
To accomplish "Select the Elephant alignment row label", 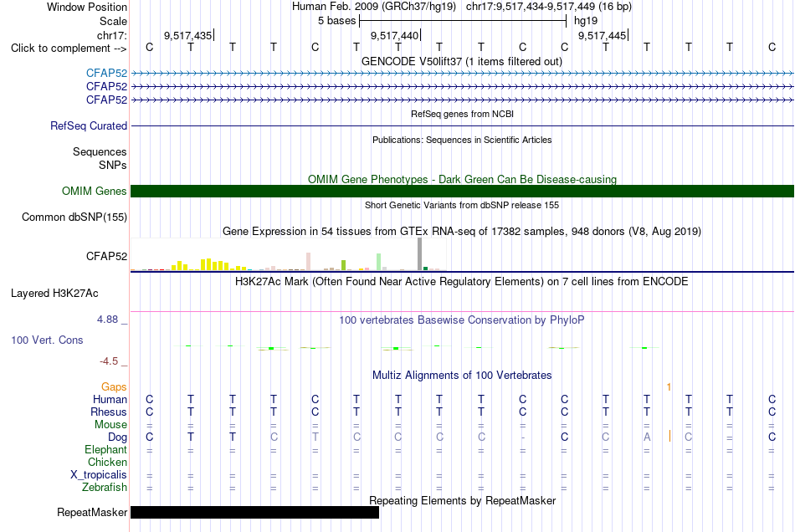I will [x=105, y=449].
